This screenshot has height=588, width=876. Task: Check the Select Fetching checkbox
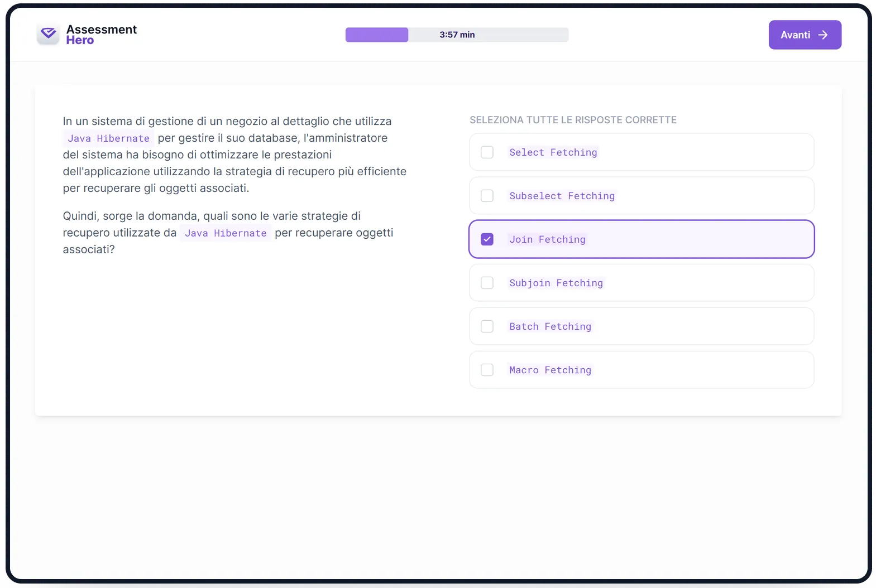tap(487, 152)
